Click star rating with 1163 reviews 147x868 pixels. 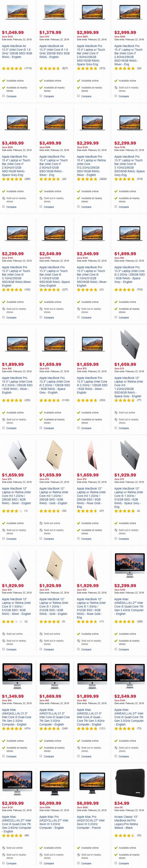50,400
